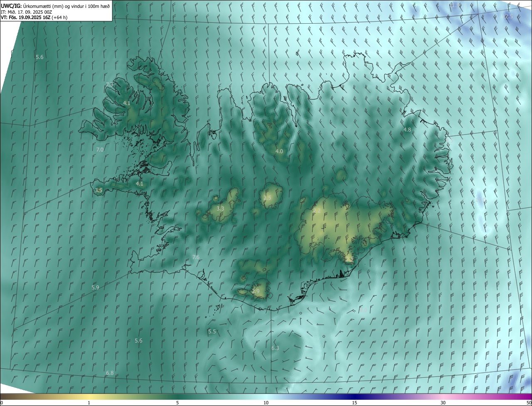Click the colorbar tick label "1"

(x=89, y=403)
